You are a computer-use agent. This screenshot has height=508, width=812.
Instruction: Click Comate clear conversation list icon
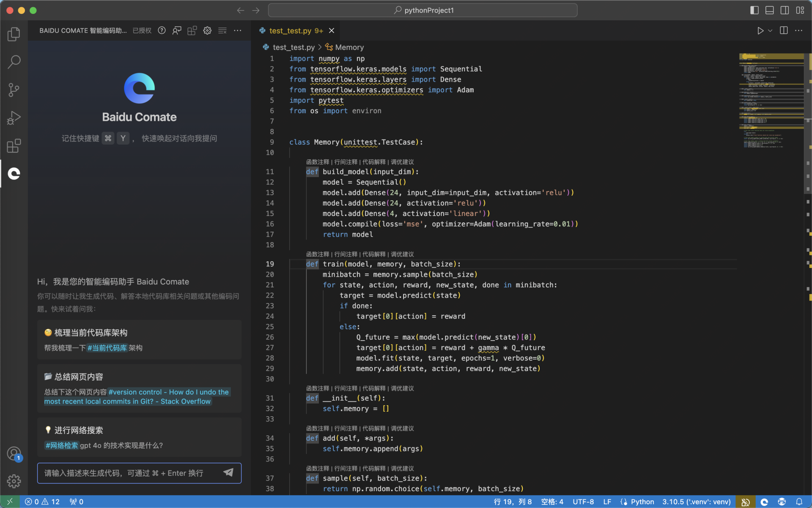pyautogui.click(x=222, y=30)
